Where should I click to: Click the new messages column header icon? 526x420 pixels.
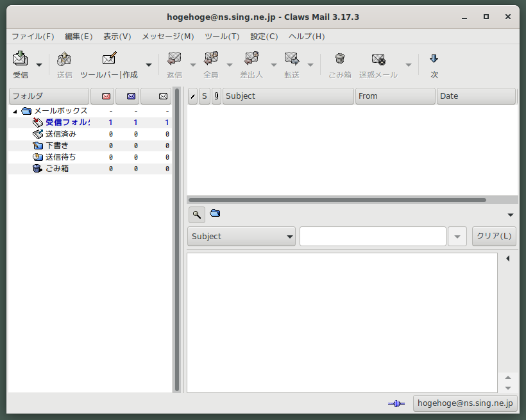point(106,96)
